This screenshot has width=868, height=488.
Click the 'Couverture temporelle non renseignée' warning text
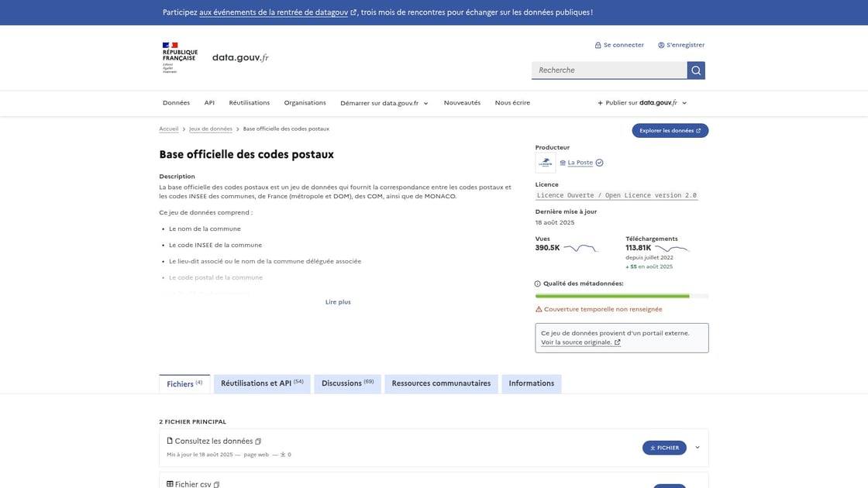click(x=603, y=309)
